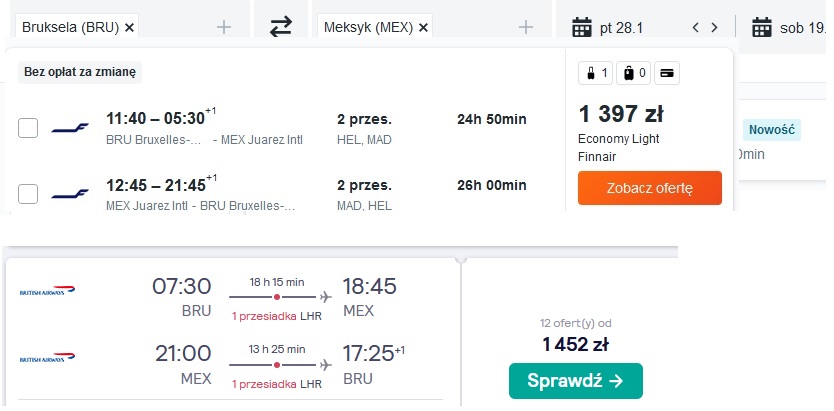Add another destination airport with plus icon
The height and width of the screenshot is (411, 834).
coord(526,27)
